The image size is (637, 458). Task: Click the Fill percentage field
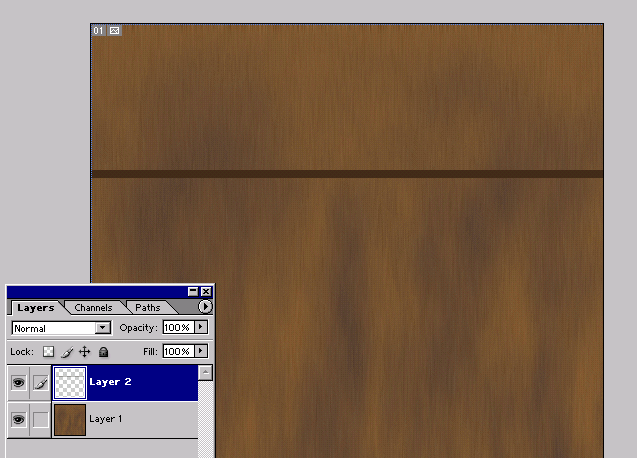[179, 351]
